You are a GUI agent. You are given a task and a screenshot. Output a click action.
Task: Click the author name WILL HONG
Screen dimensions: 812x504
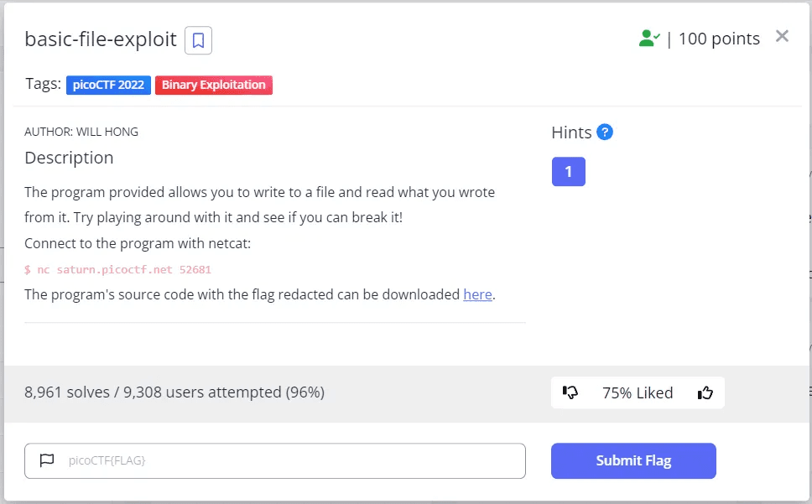tap(107, 132)
